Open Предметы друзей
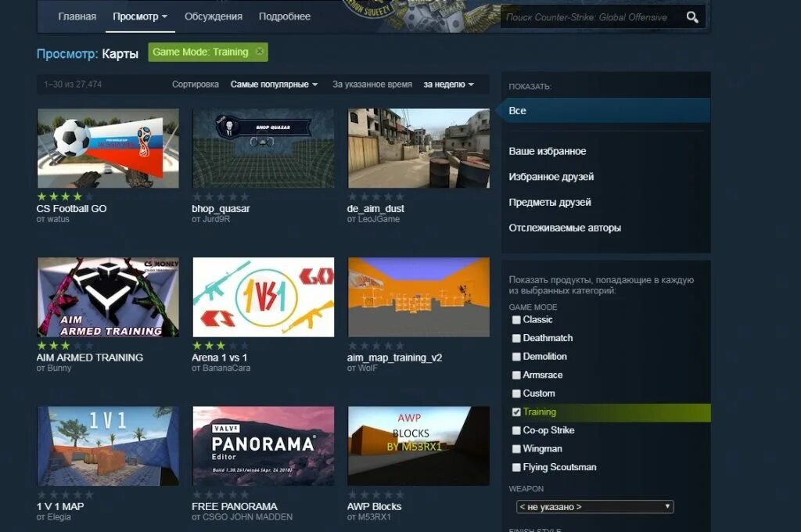 (550, 203)
